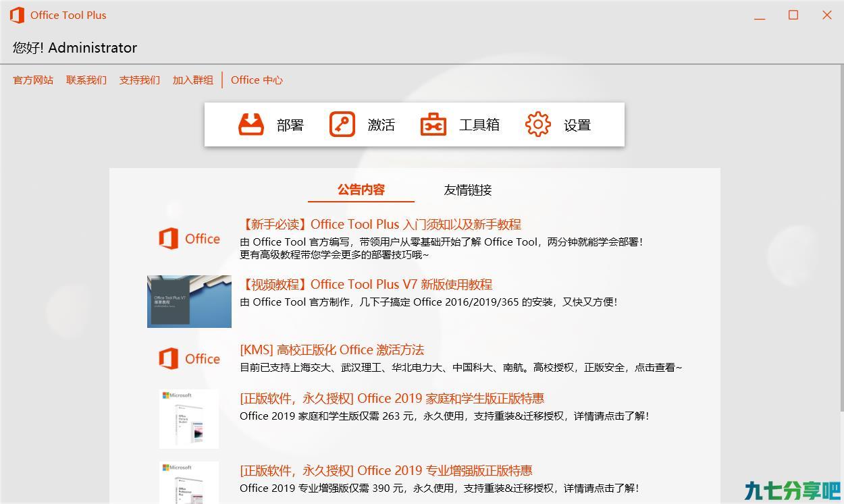Open Office 2019 家庭和学生版 offer headline
The height and width of the screenshot is (504, 844).
pos(392,398)
